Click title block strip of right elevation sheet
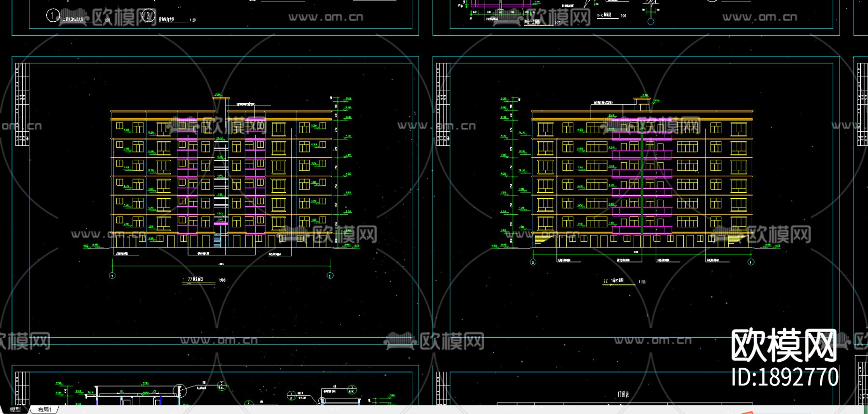 coord(443,104)
